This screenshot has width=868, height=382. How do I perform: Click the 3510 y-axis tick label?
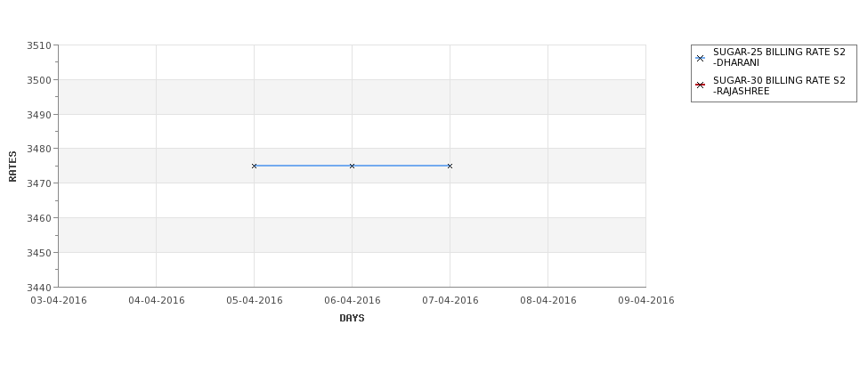tap(39, 45)
